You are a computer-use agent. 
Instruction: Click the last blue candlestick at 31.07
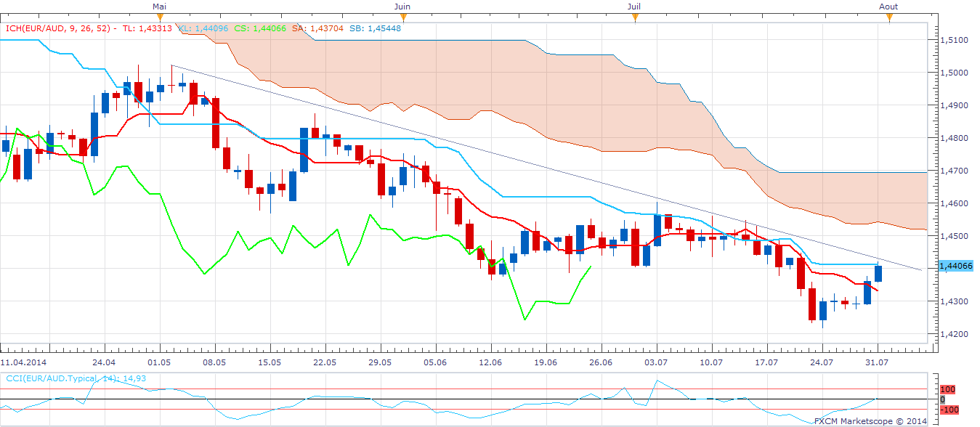pyautogui.click(x=878, y=273)
